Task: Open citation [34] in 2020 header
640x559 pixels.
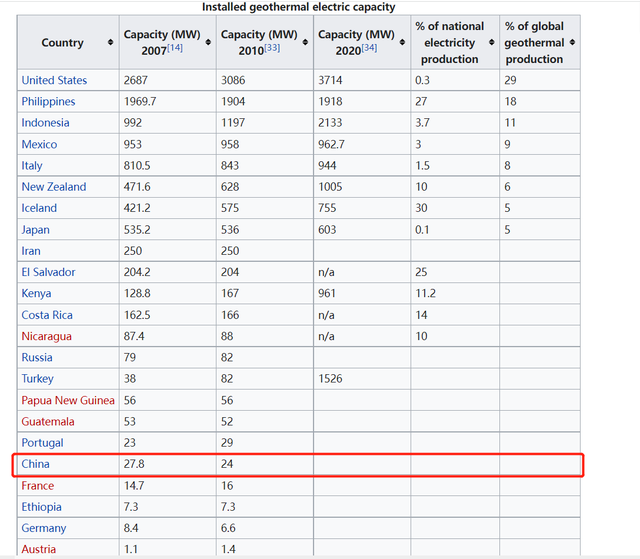Action: (369, 48)
